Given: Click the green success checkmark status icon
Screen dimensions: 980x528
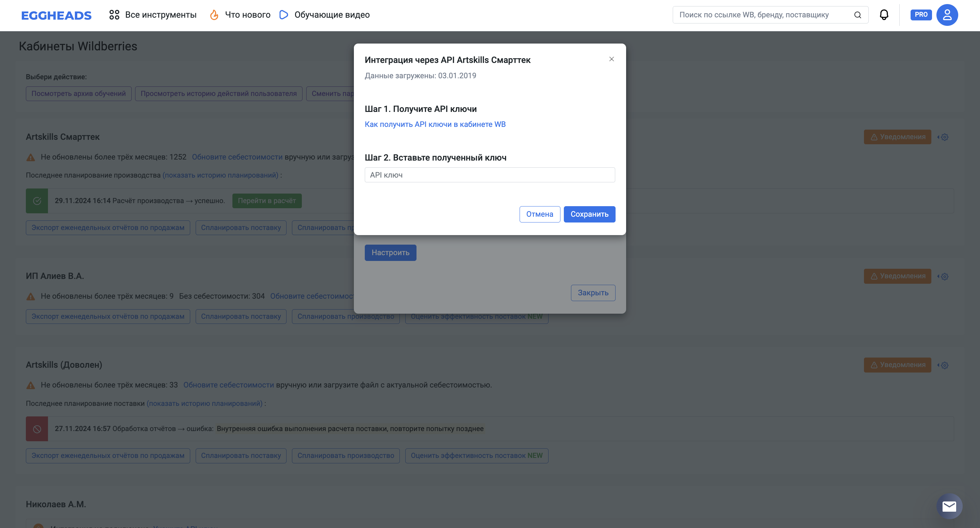Looking at the screenshot, I should [37, 201].
